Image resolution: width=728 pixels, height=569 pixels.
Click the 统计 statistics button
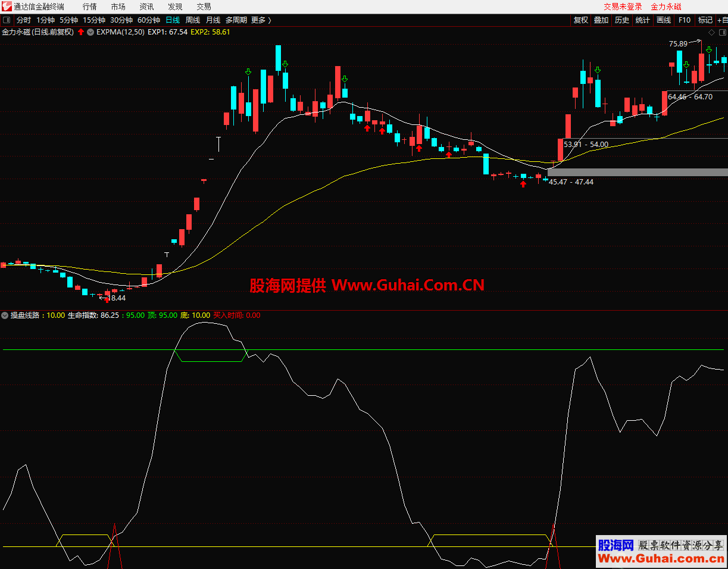click(x=643, y=20)
